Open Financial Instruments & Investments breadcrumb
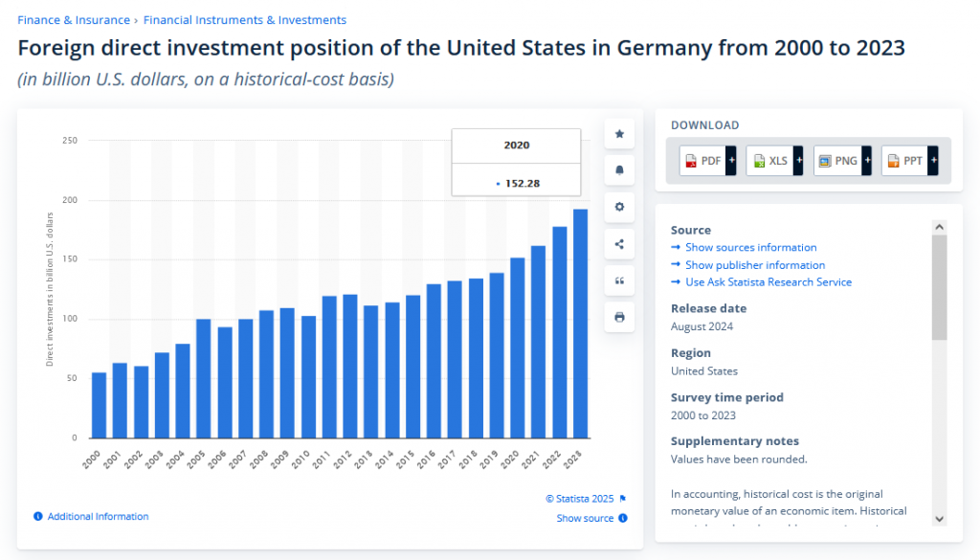Screen dimensions: 980x560 245,20
